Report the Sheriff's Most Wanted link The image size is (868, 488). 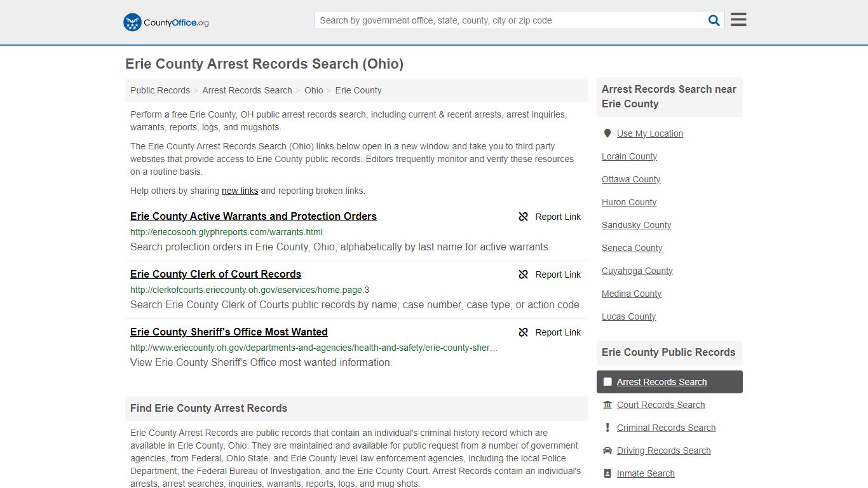click(550, 332)
